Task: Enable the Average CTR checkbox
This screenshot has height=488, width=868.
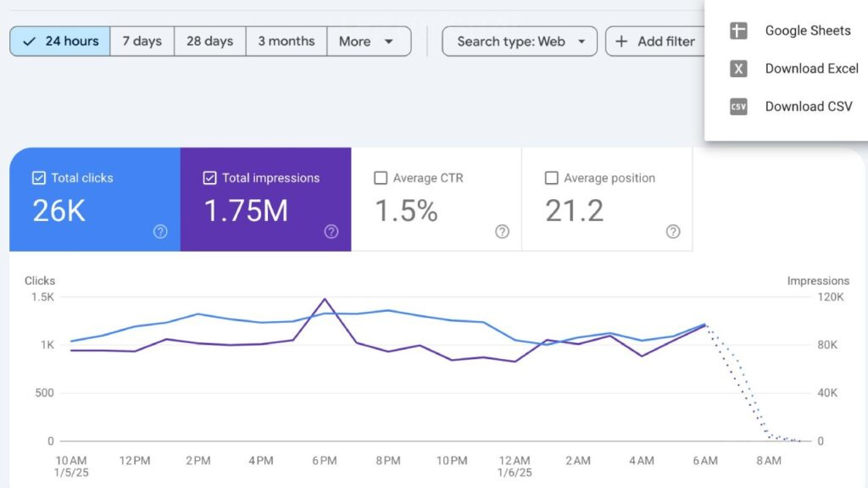Action: [x=381, y=178]
